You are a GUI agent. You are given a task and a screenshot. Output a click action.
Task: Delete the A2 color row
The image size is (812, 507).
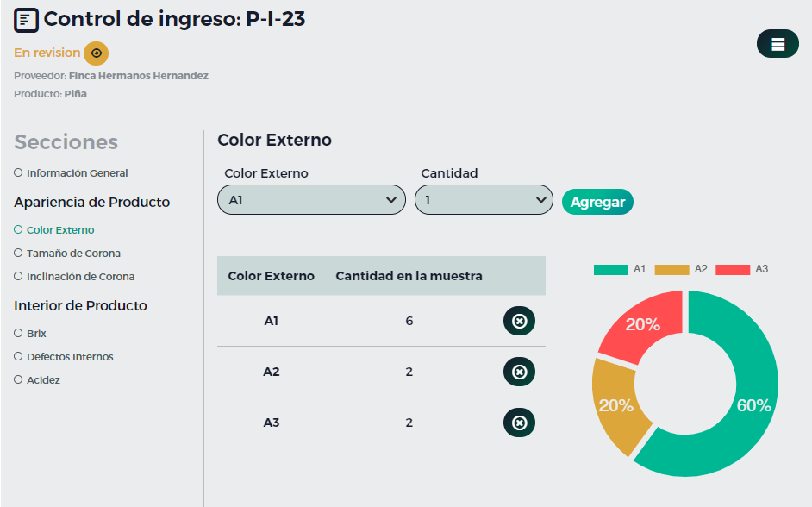coord(519,372)
